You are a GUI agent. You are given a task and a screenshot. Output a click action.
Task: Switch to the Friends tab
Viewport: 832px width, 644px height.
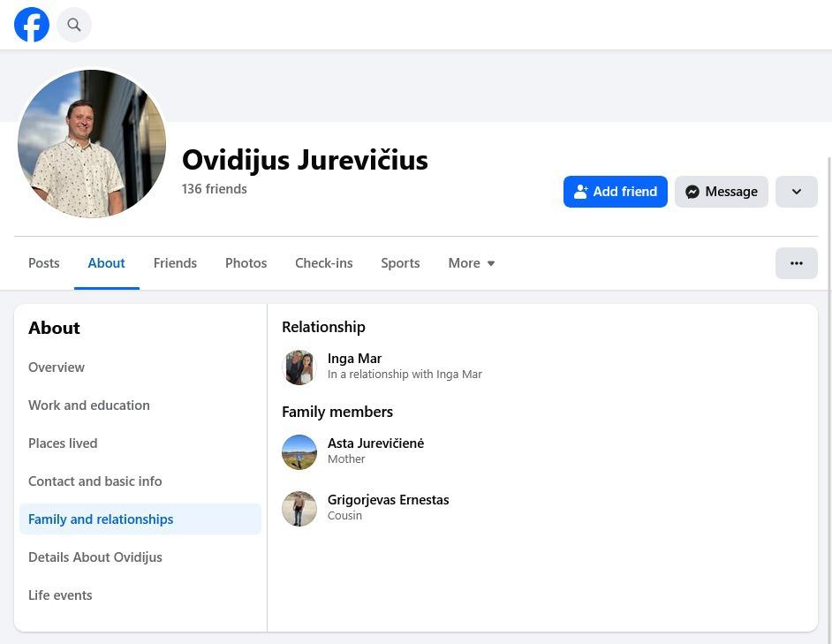tap(175, 263)
